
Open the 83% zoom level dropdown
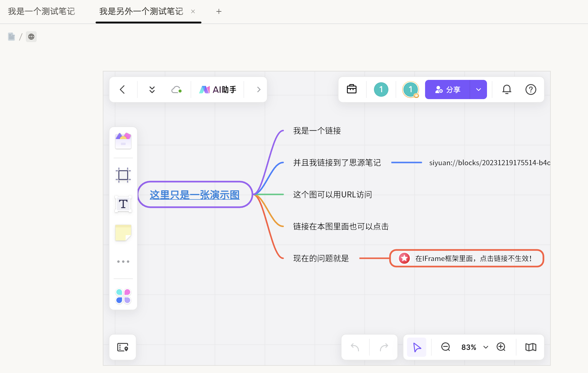(474, 347)
